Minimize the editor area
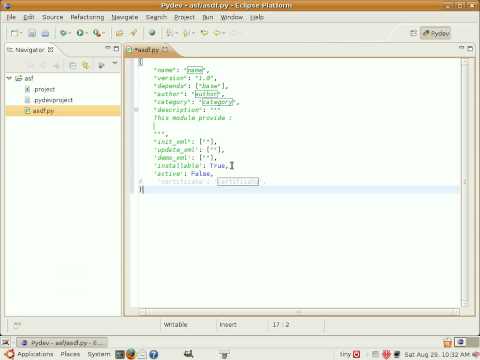 (x=461, y=48)
